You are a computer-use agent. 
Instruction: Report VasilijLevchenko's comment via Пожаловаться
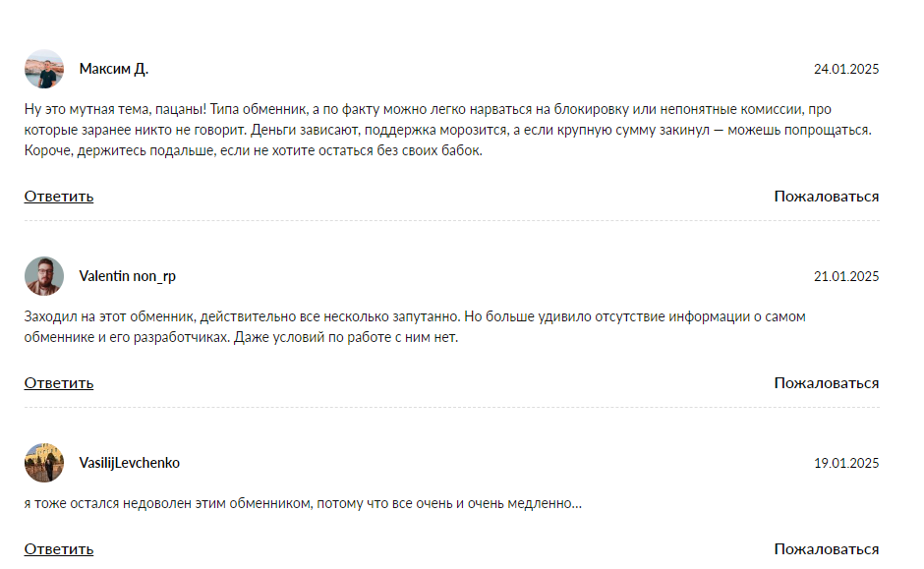(826, 548)
